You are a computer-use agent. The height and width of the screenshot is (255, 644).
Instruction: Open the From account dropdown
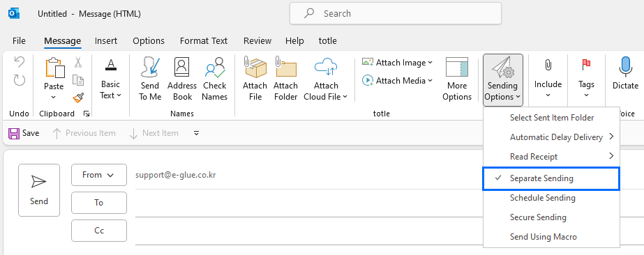tap(99, 175)
